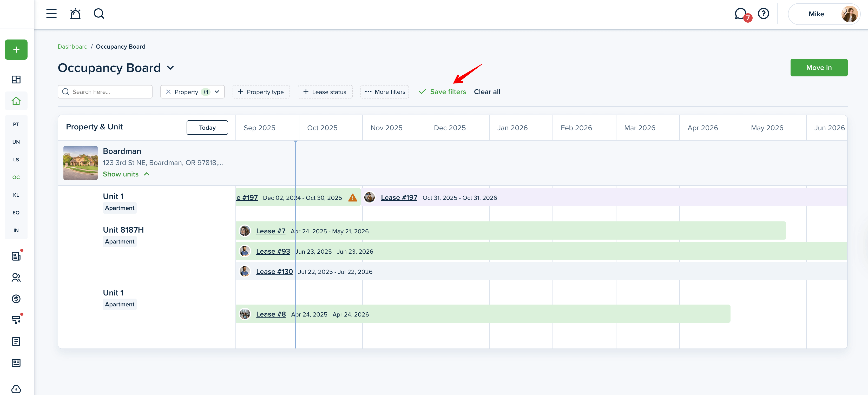Open the global search magnifier icon

(x=99, y=14)
